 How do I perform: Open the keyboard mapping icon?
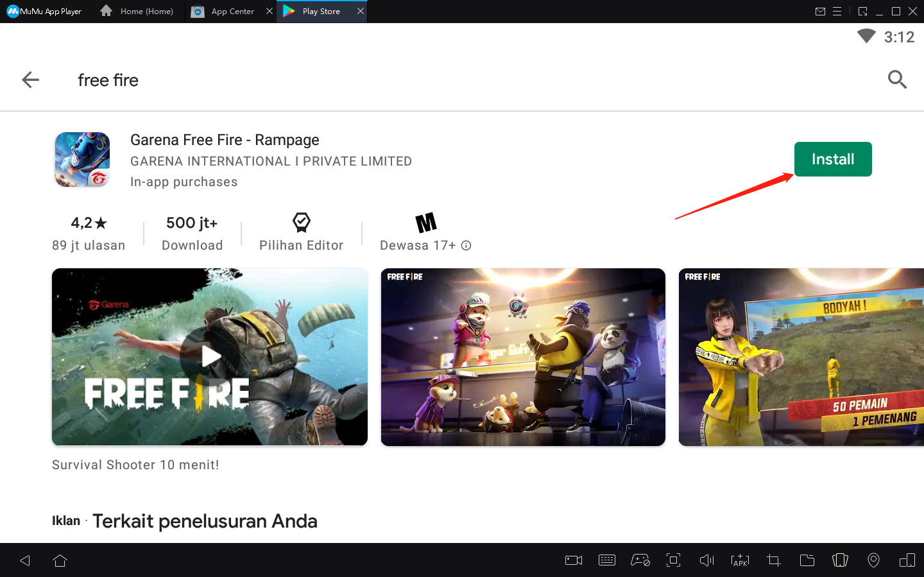click(x=607, y=560)
